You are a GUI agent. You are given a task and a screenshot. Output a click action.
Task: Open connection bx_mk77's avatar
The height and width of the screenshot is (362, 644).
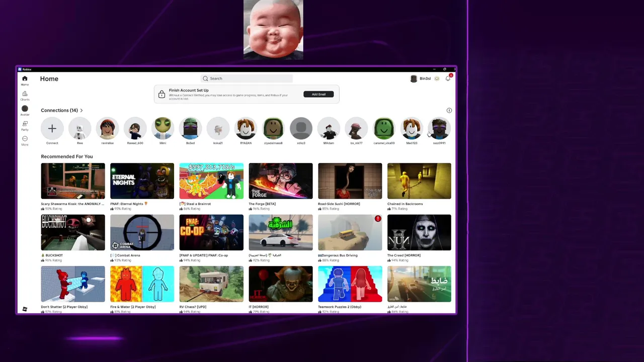[x=356, y=129]
